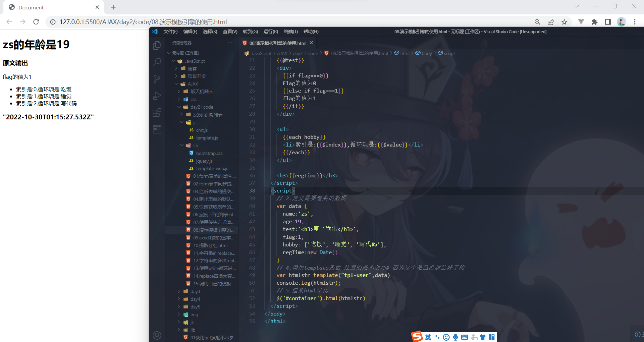
Task: Open the browser profile avatar
Action: 621,22
